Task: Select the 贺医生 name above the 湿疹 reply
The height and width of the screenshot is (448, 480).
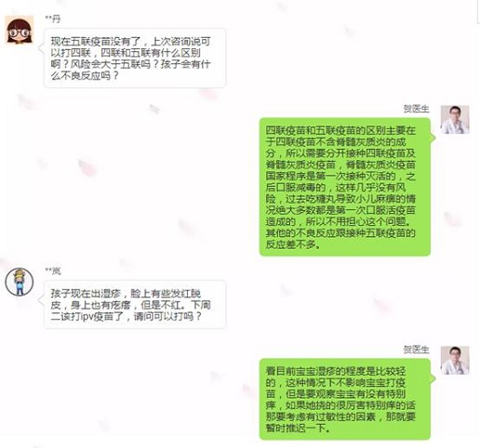Action: coord(416,349)
